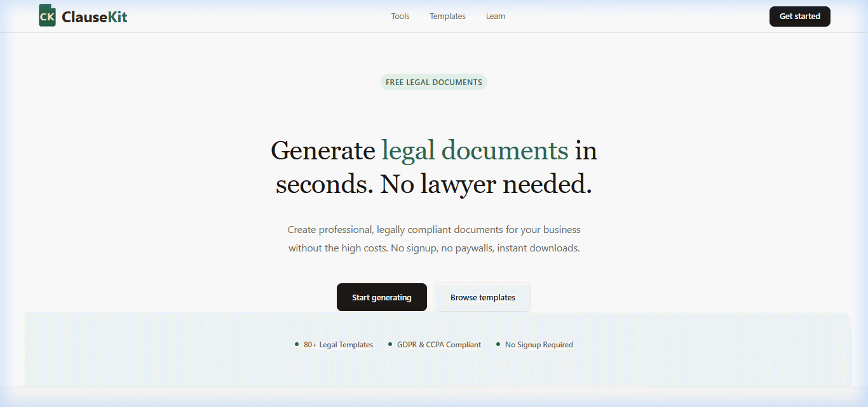Click the green dot beside GDPR & CCPA Compliant
This screenshot has width=868, height=407.
click(390, 344)
